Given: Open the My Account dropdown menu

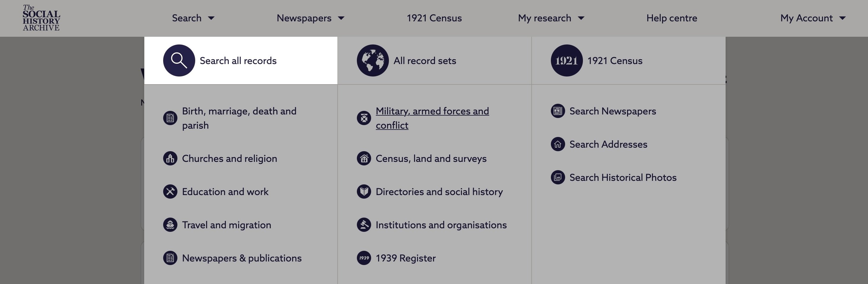Looking at the screenshot, I should 813,18.
